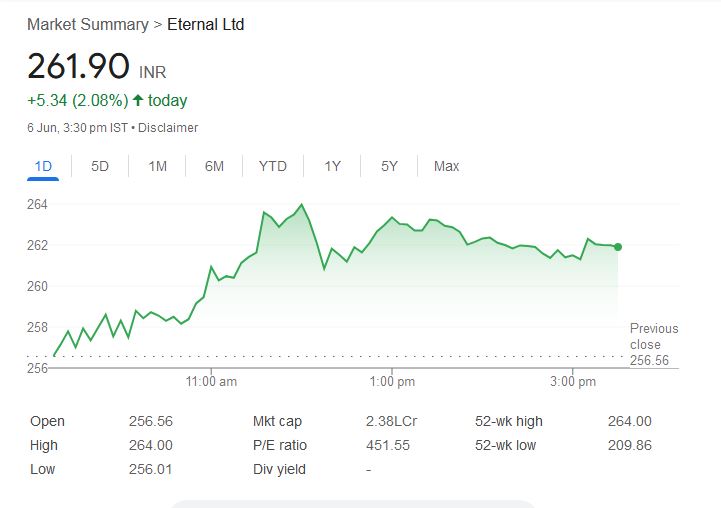Image resolution: width=721 pixels, height=508 pixels.
Task: Click the 52-wk high label
Action: pyautogui.click(x=509, y=421)
